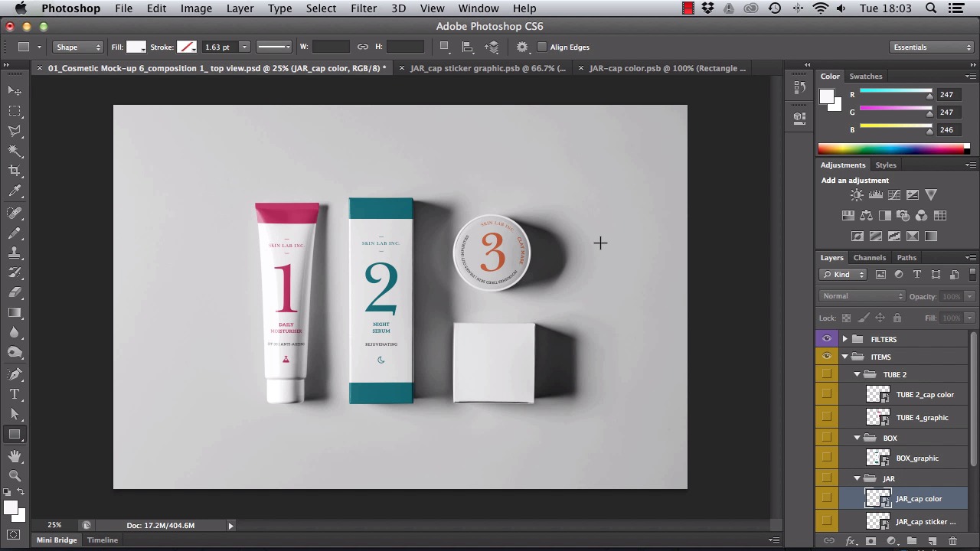Click the Fill color swatch in options
Viewport: 980px width, 551px height.
(x=136, y=47)
